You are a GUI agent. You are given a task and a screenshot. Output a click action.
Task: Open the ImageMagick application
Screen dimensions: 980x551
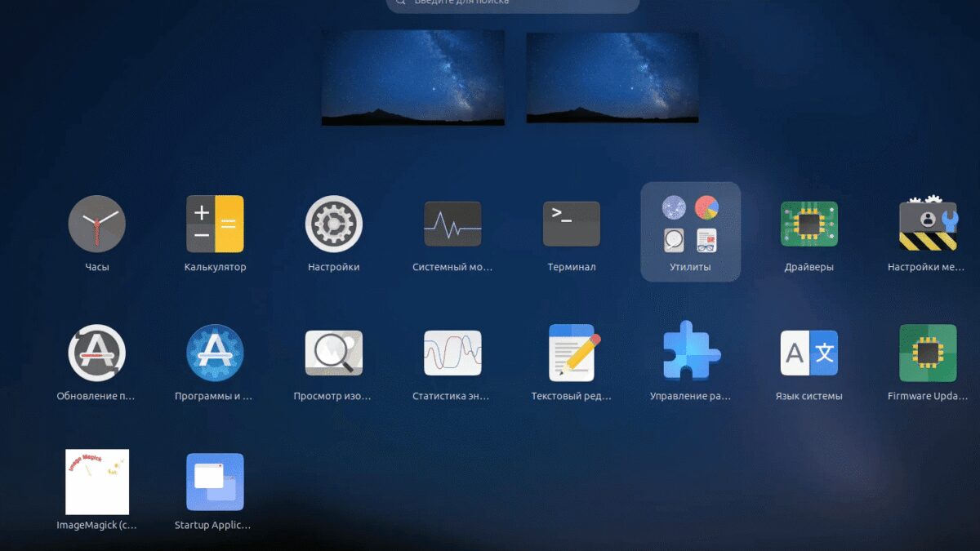(96, 483)
